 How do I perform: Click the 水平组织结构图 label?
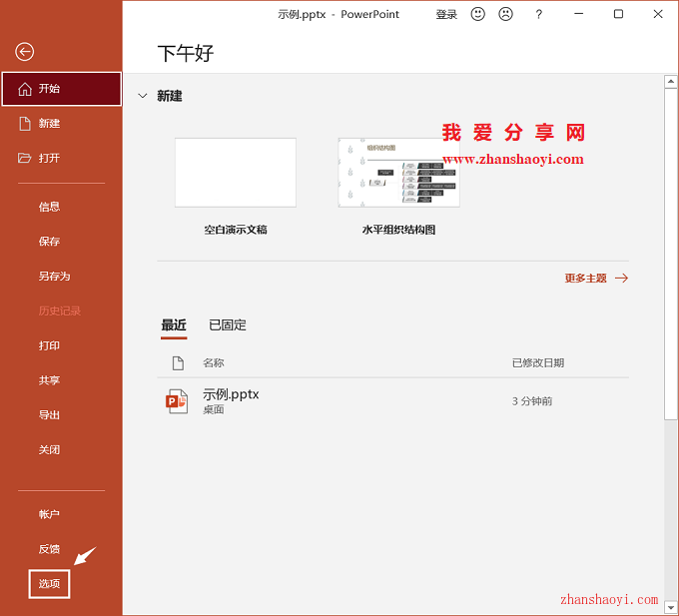click(398, 230)
